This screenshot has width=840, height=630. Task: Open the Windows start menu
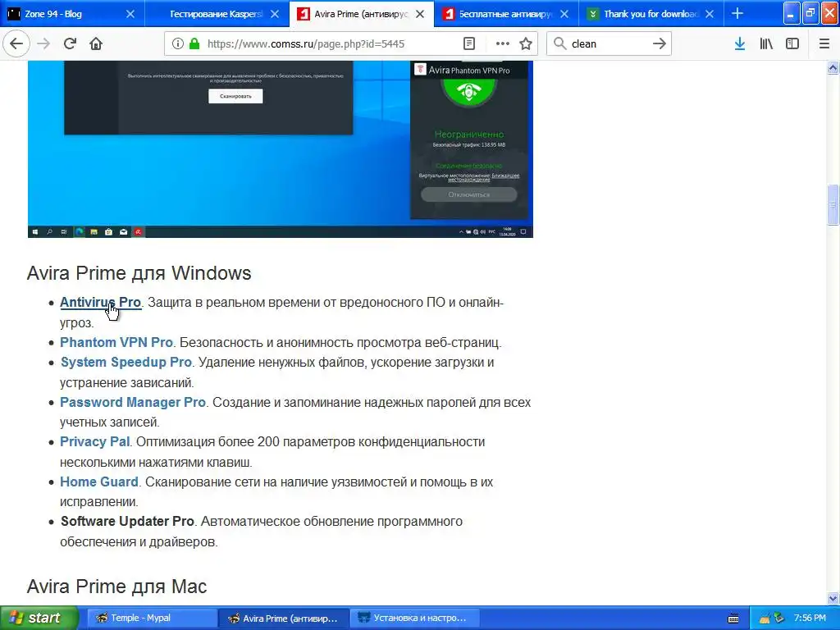click(39, 618)
